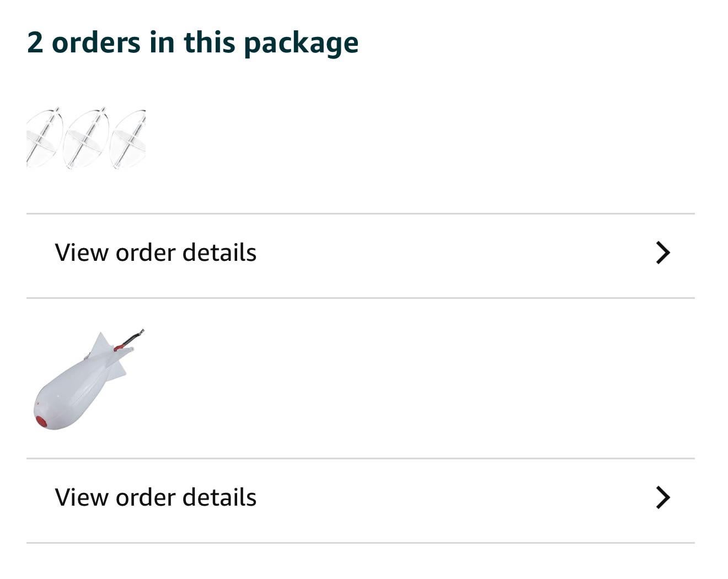Select the rightmost cropped clear float

pyautogui.click(x=129, y=139)
